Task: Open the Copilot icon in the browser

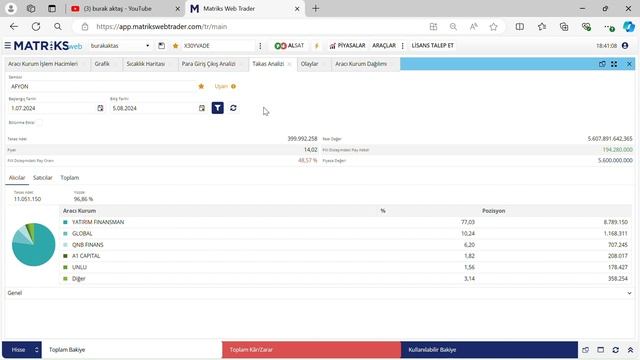Action: tap(629, 27)
